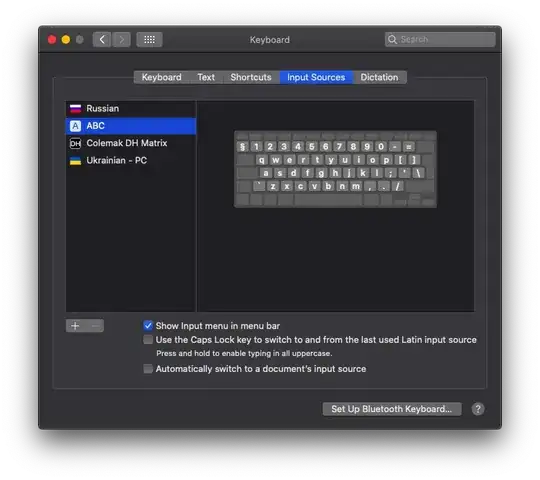This screenshot has width=540, height=480.
Task: Uncheck Show Input menu in menu bar
Action: pyautogui.click(x=148, y=325)
